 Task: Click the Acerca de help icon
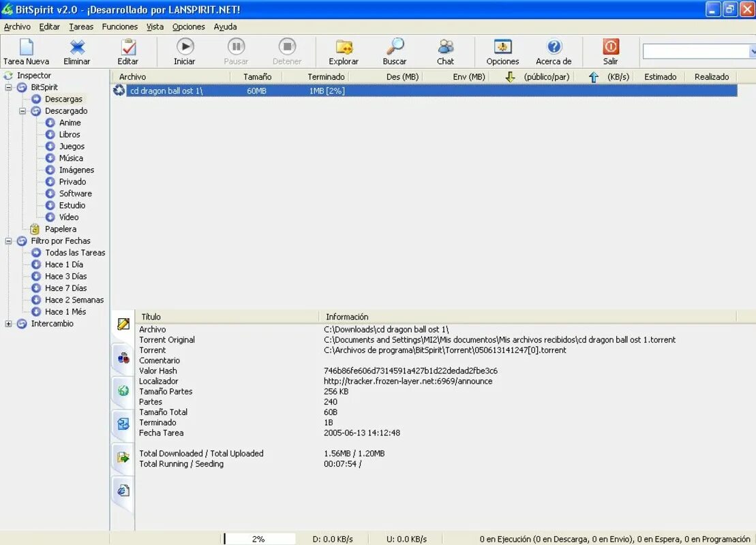click(x=554, y=47)
